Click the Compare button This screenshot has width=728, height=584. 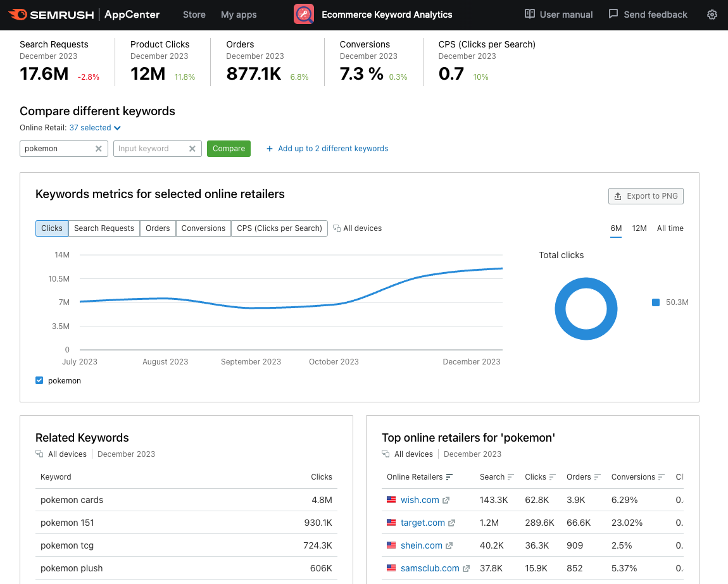click(x=229, y=148)
